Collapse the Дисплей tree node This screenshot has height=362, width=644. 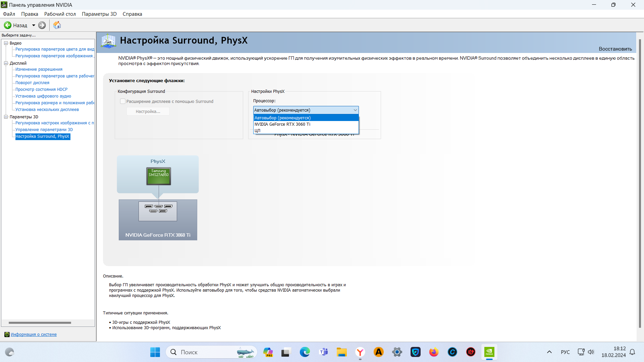coord(6,63)
